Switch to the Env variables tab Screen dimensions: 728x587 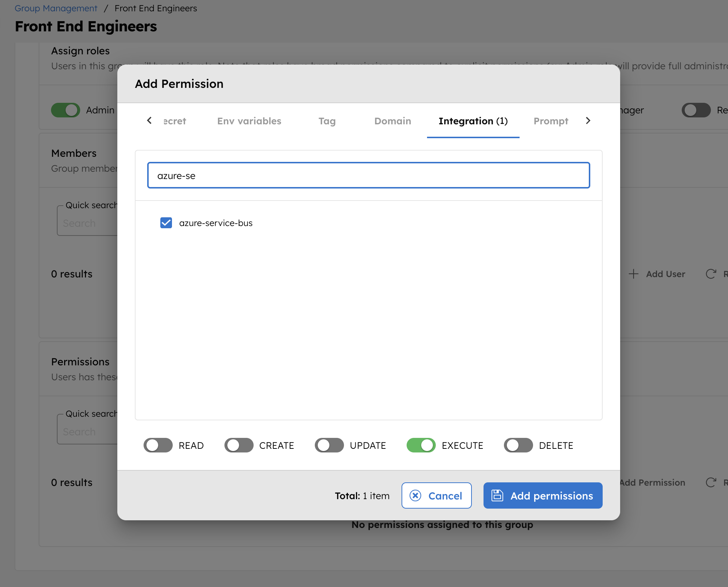point(249,121)
